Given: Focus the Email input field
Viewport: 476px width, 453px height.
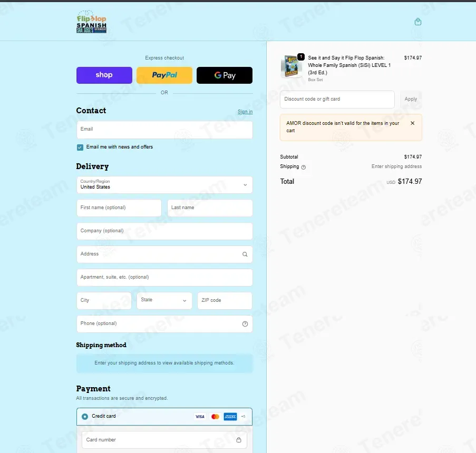Looking at the screenshot, I should [x=164, y=130].
